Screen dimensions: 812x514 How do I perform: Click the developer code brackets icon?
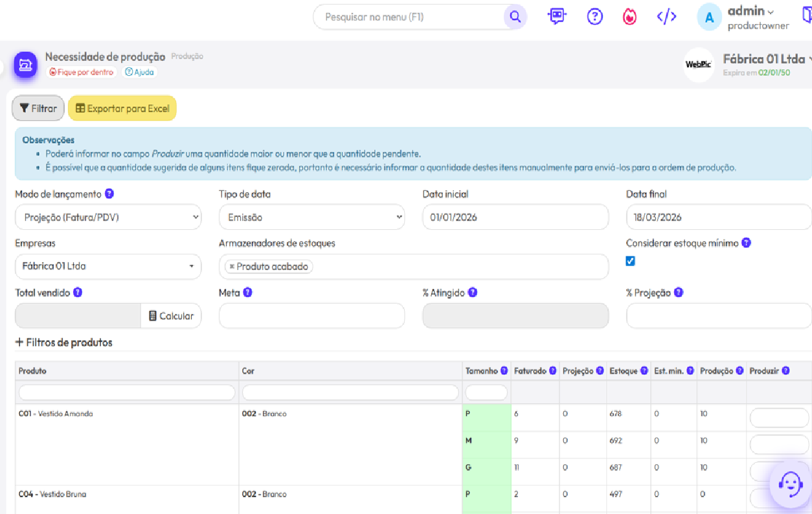666,17
